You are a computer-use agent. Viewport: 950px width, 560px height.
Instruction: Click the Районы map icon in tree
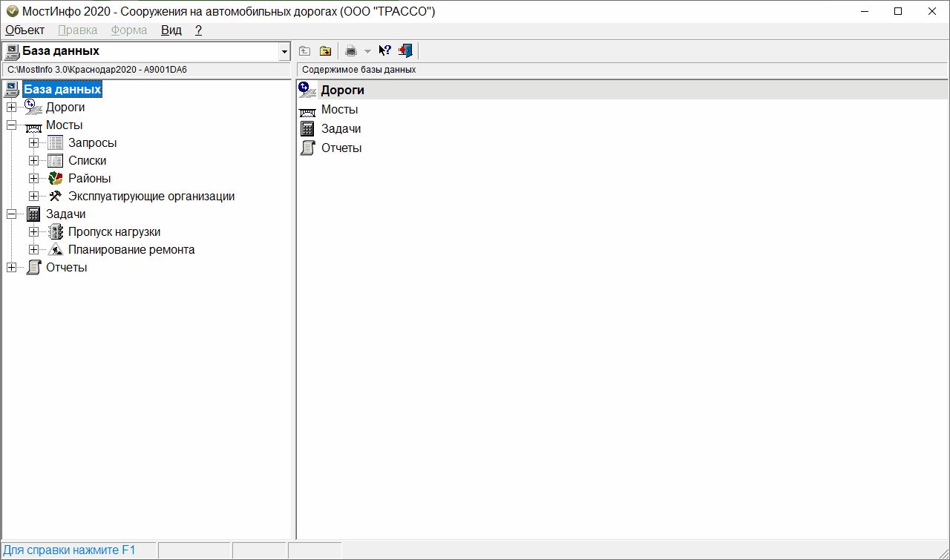coord(56,179)
